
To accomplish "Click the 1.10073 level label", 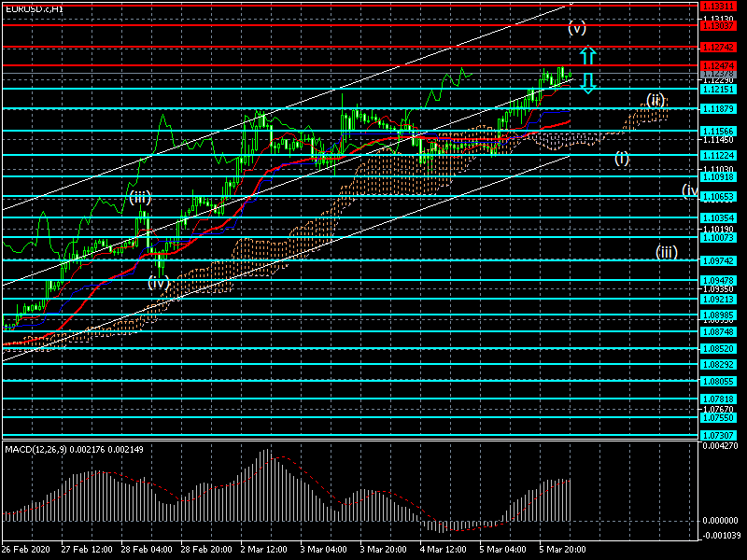I will (717, 237).
